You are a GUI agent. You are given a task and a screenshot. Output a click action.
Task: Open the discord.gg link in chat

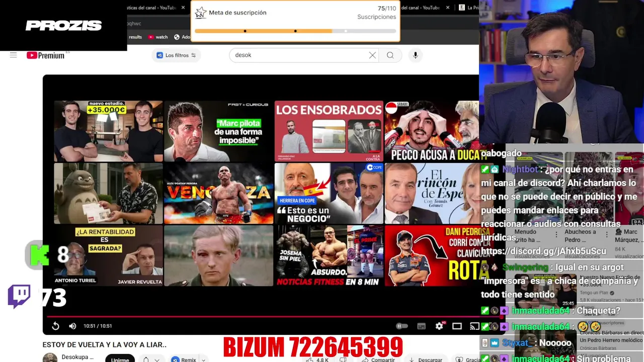click(543, 251)
